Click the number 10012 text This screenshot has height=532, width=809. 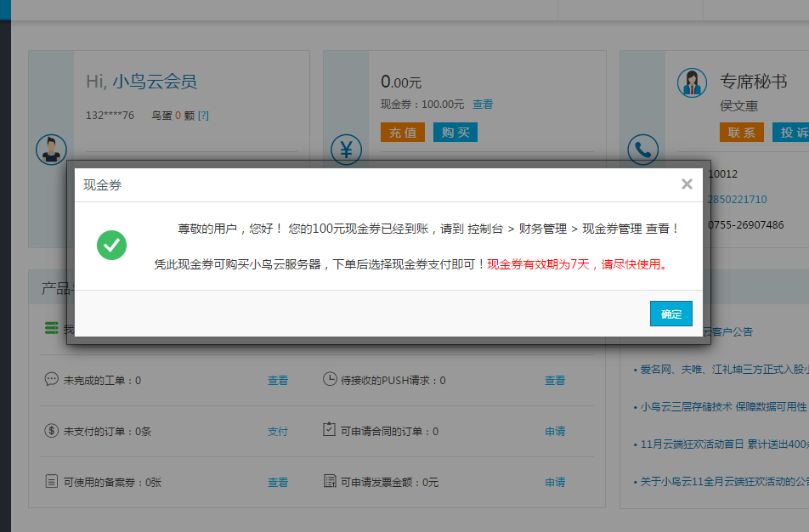point(722,174)
